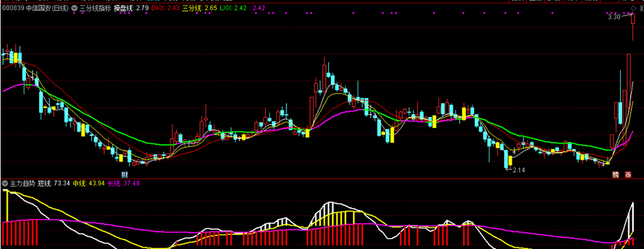
Task: Click the 短线: 73.34 value
Action: click(x=55, y=183)
